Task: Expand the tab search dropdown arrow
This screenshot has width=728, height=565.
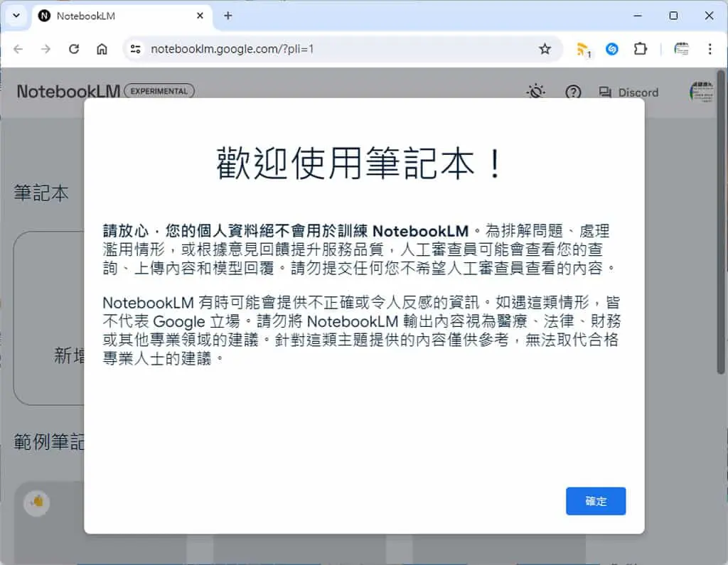Action: [x=16, y=16]
